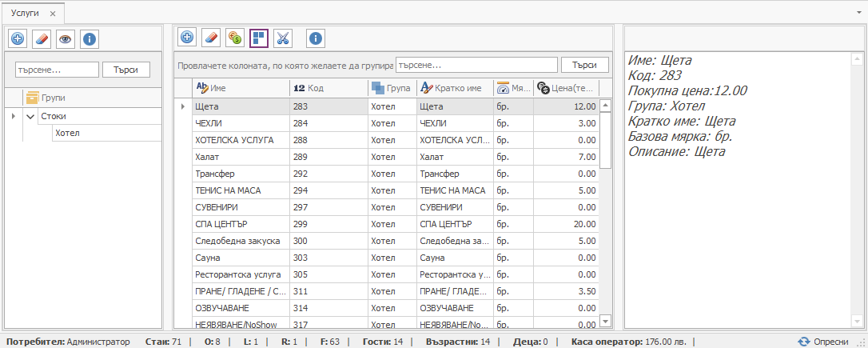This screenshot has width=868, height=348.
Task: Open the tab list dropdown arrow at top right
Action: coord(859,14)
